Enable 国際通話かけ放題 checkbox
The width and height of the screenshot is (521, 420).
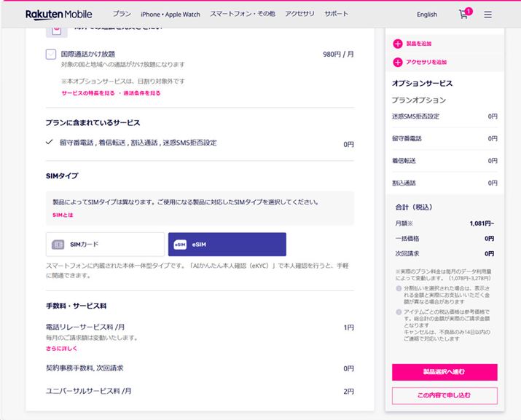point(51,54)
